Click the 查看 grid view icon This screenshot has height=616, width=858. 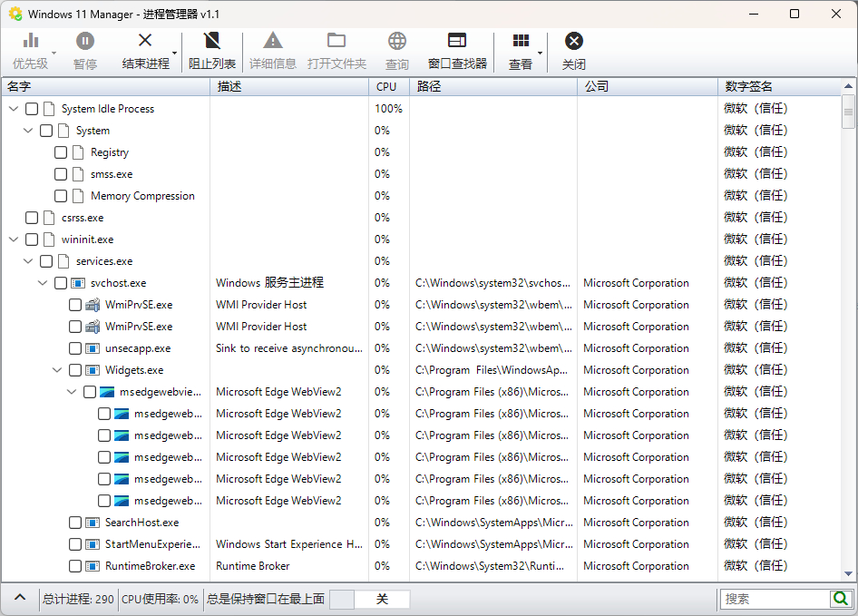[x=521, y=41]
